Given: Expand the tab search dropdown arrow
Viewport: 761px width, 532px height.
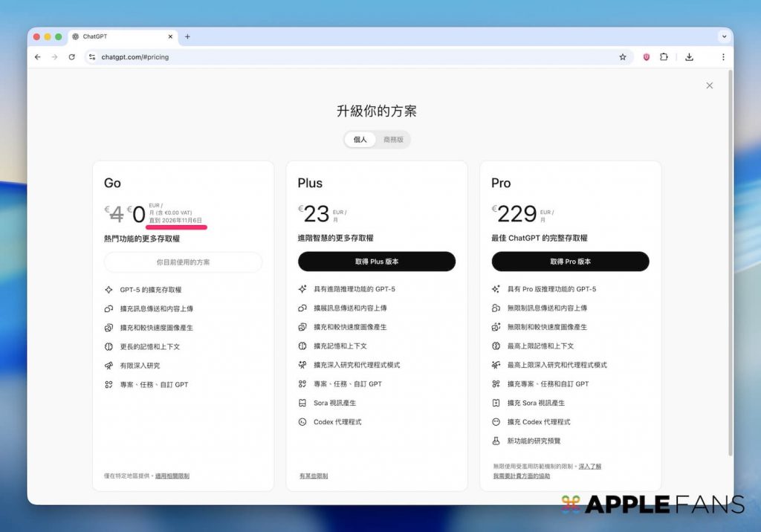Looking at the screenshot, I should pyautogui.click(x=723, y=36).
